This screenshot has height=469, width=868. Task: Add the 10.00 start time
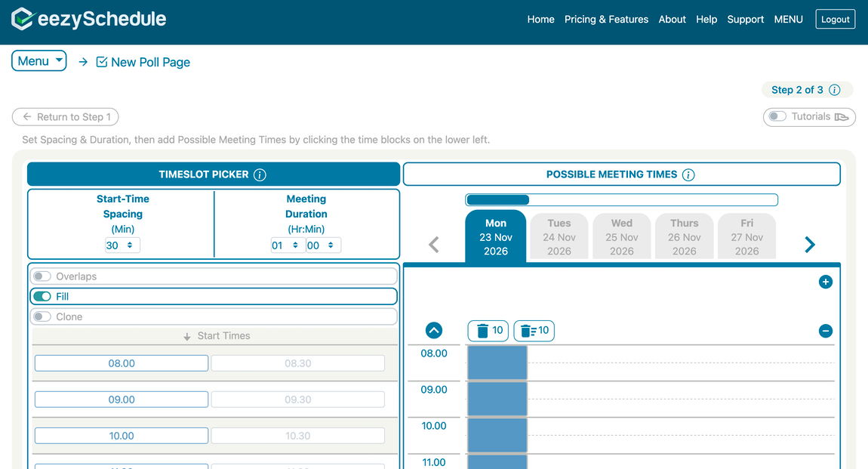122,436
